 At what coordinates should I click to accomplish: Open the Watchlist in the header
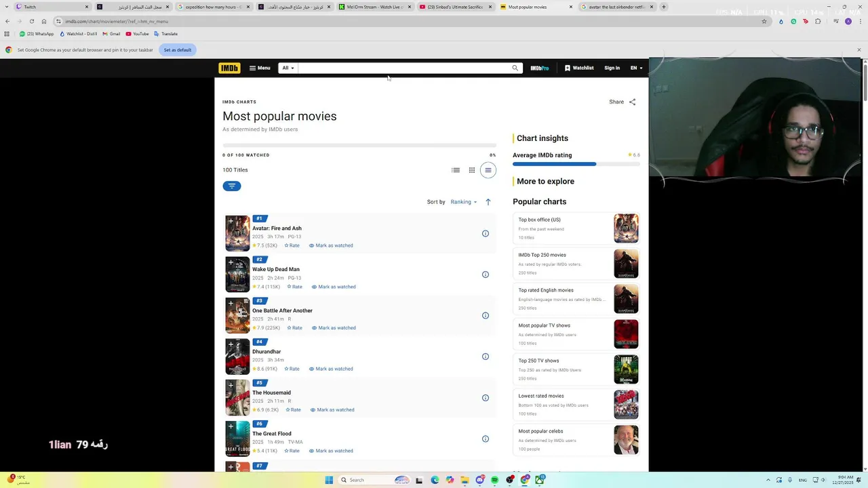[579, 68]
